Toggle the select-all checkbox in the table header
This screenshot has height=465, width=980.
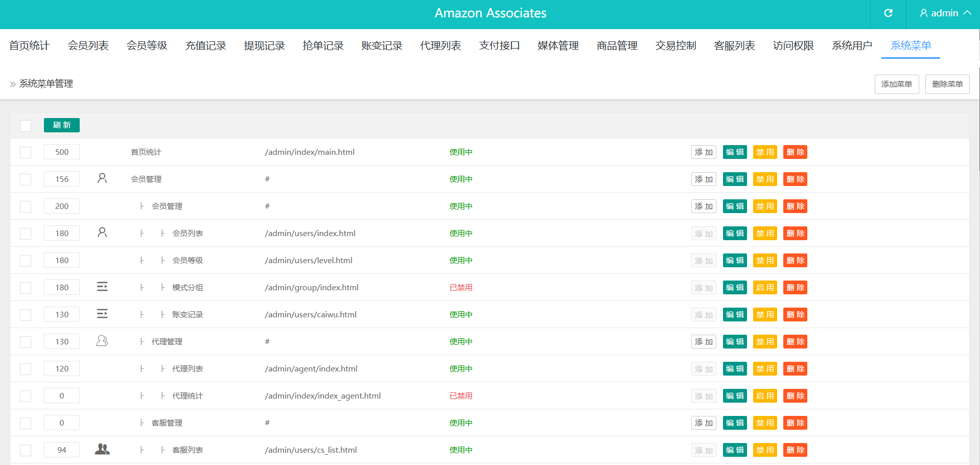pos(26,126)
